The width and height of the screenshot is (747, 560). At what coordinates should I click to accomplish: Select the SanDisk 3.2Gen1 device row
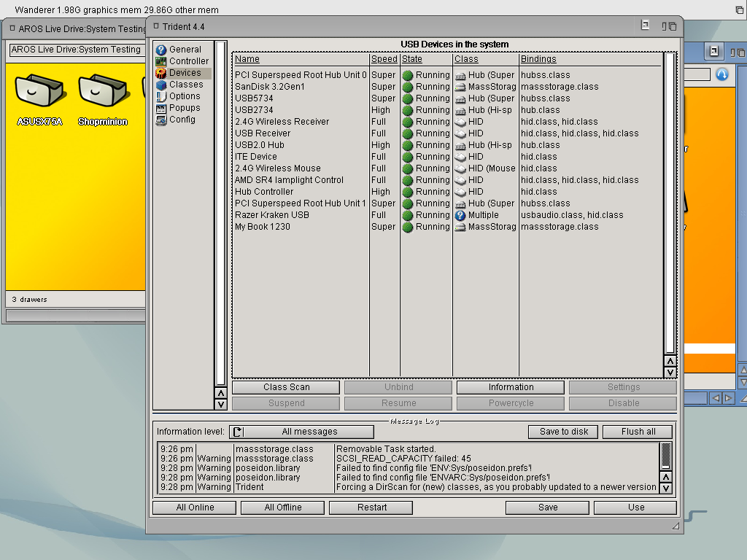(x=448, y=87)
